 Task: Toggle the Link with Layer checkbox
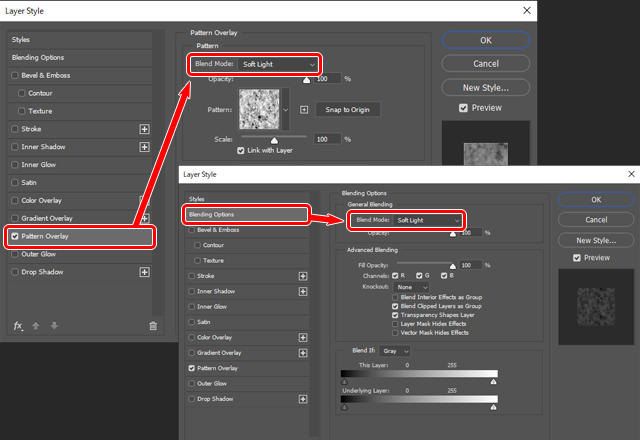pyautogui.click(x=241, y=151)
